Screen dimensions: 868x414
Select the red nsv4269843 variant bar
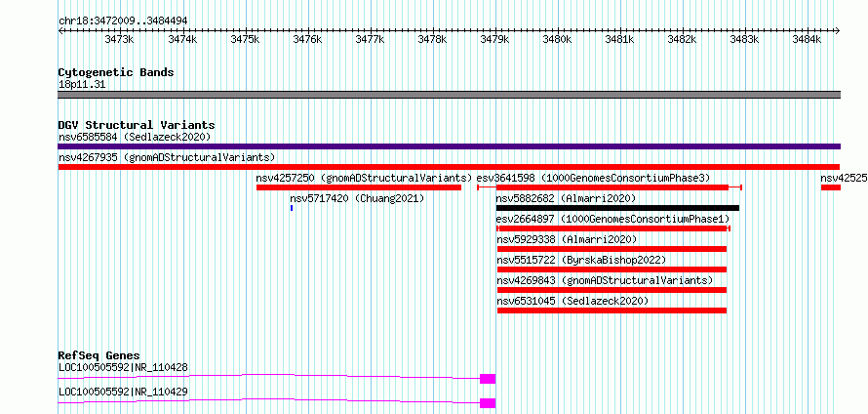(612, 290)
